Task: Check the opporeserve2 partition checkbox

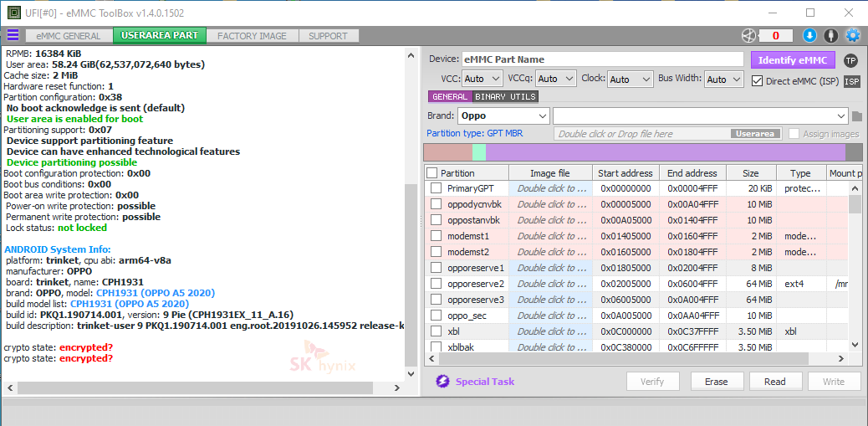Action: pyautogui.click(x=437, y=285)
